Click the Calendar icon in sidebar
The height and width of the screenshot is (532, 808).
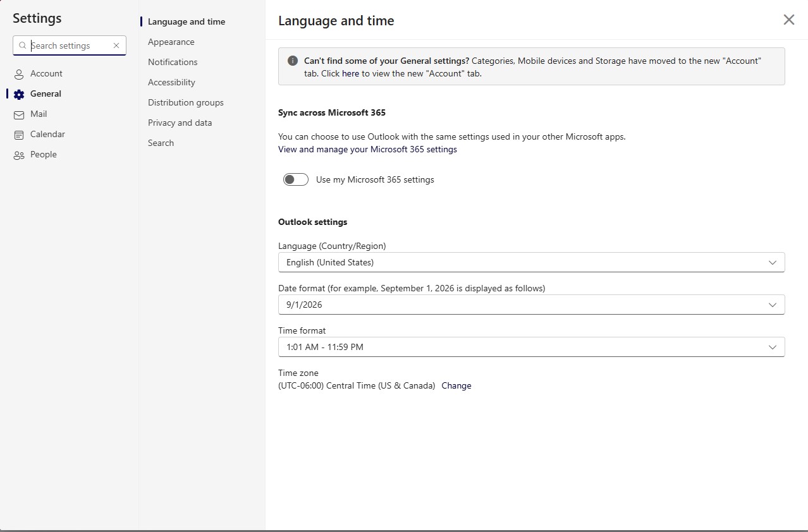click(x=19, y=135)
